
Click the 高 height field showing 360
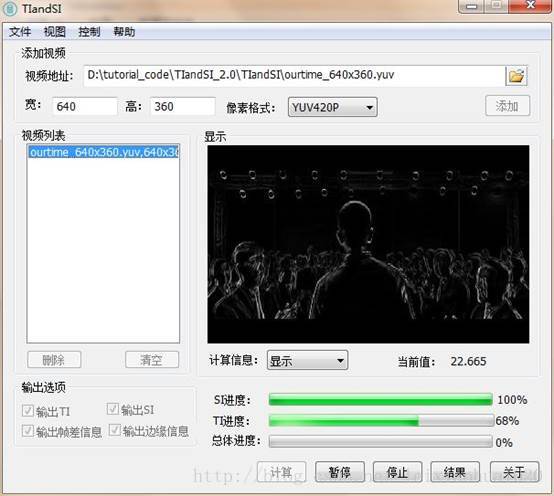tap(183, 106)
